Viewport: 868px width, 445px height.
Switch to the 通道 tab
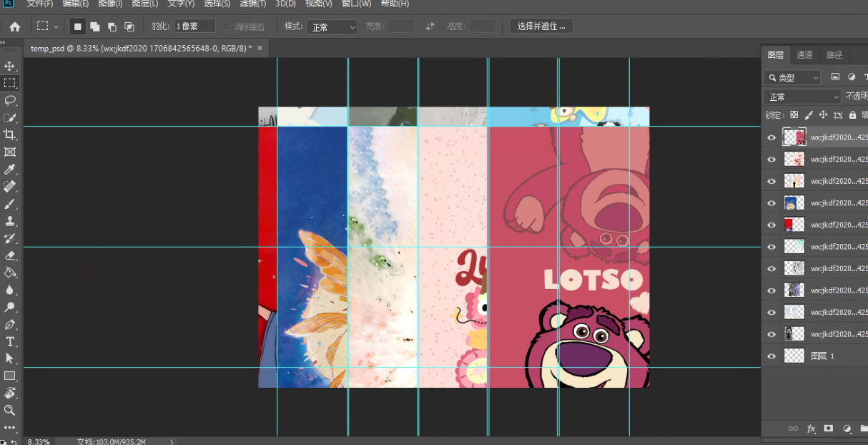(x=804, y=54)
